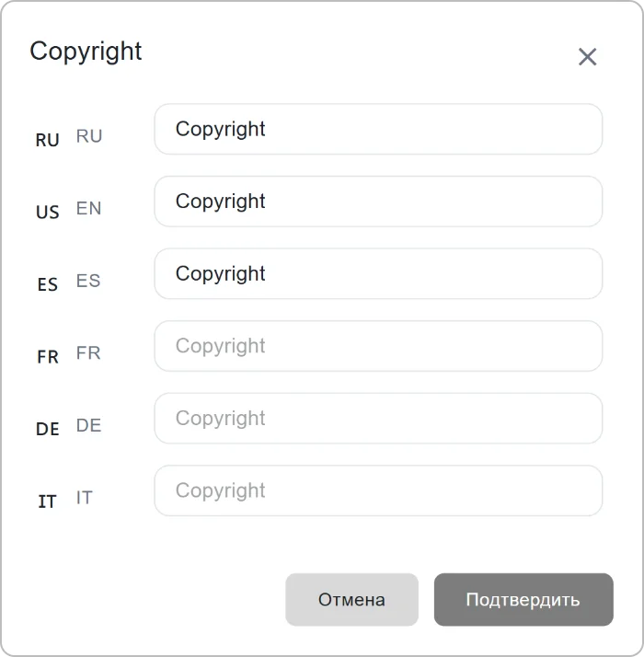Close the Copyright dialog with X icon
The image size is (644, 657).
pyautogui.click(x=587, y=56)
